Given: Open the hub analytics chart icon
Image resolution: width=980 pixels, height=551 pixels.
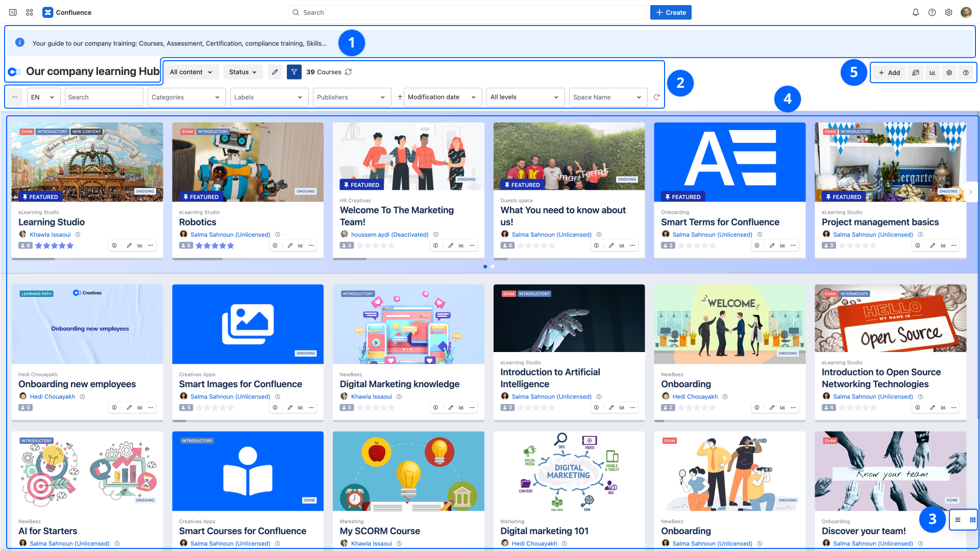Looking at the screenshot, I should pos(933,72).
